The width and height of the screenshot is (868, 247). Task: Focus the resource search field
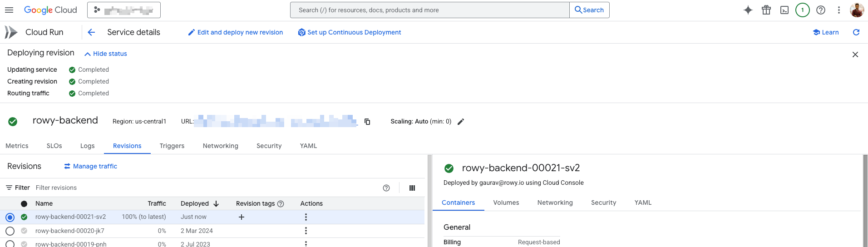[x=429, y=10]
